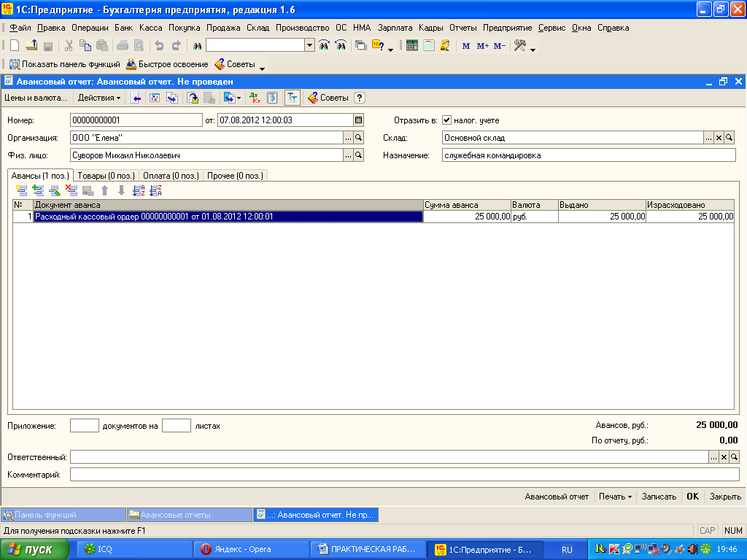Click the Cut scissors icon

pyautogui.click(x=69, y=45)
